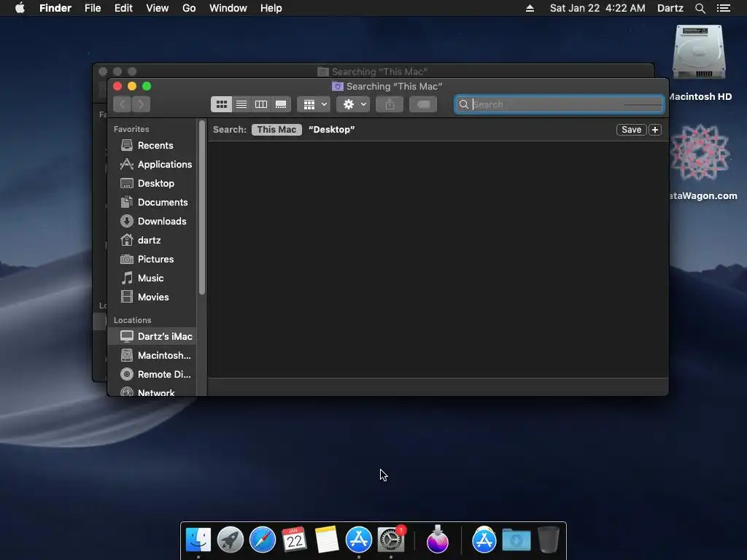Open the Help menu
This screenshot has width=747, height=560.
pos(271,8)
